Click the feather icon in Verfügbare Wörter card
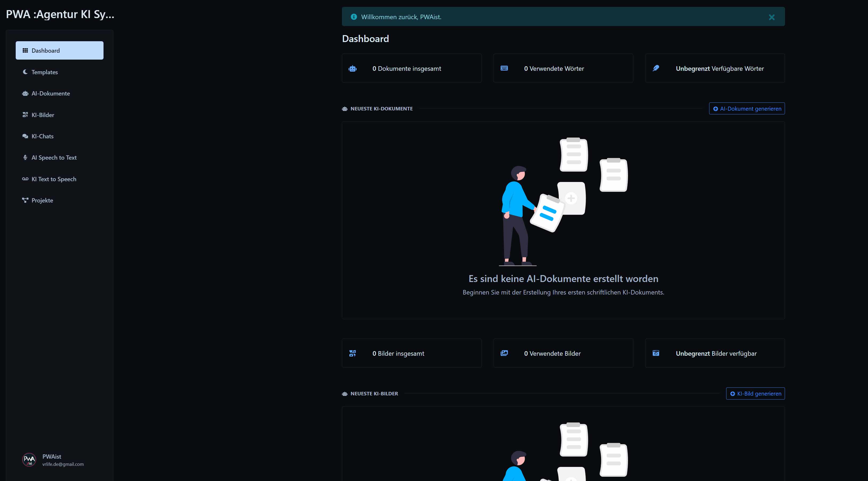This screenshot has height=481, width=868. pyautogui.click(x=656, y=68)
